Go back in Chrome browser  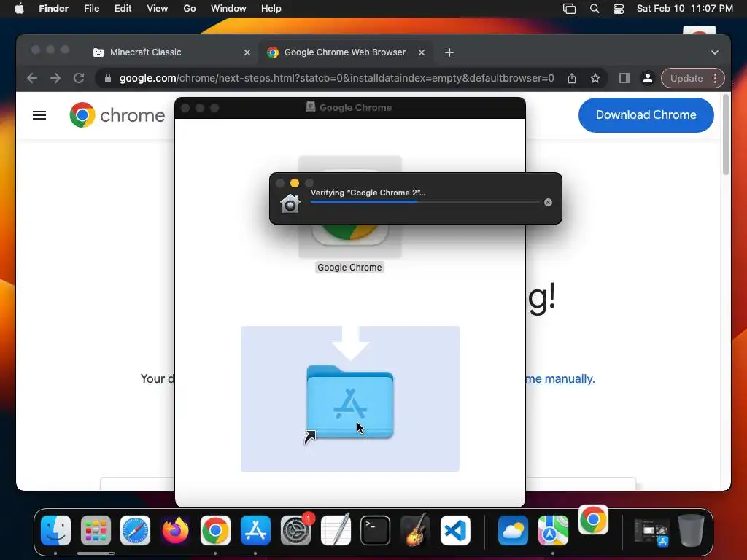click(32, 78)
